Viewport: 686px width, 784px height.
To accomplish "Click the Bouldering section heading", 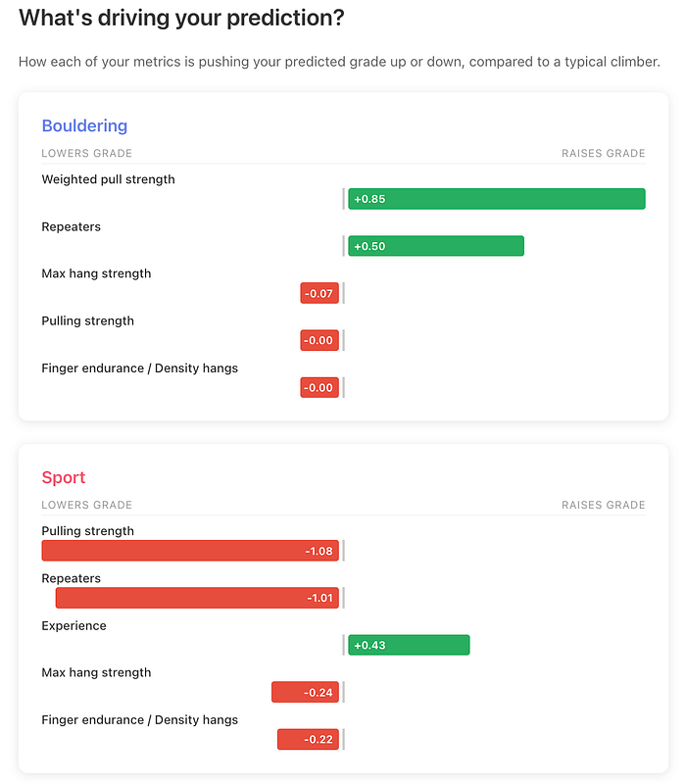I will click(84, 125).
